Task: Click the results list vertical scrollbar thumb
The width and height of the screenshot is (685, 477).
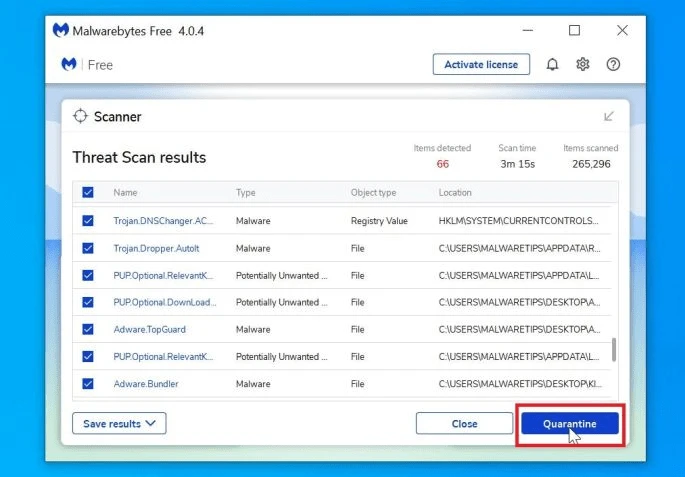Action: 614,349
